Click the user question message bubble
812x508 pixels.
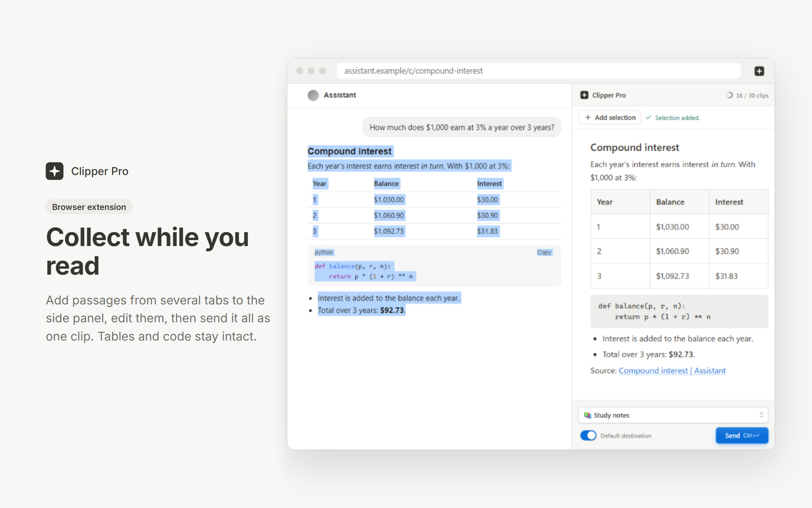click(462, 127)
